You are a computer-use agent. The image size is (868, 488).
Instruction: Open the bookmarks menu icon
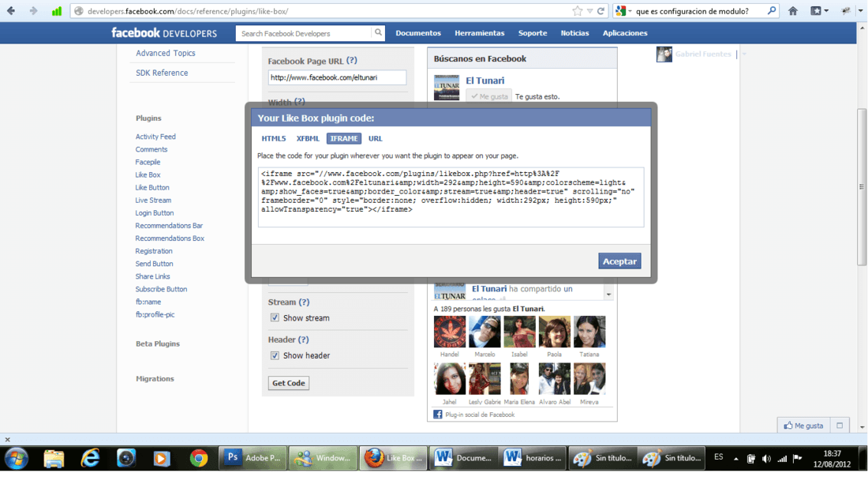pos(816,10)
